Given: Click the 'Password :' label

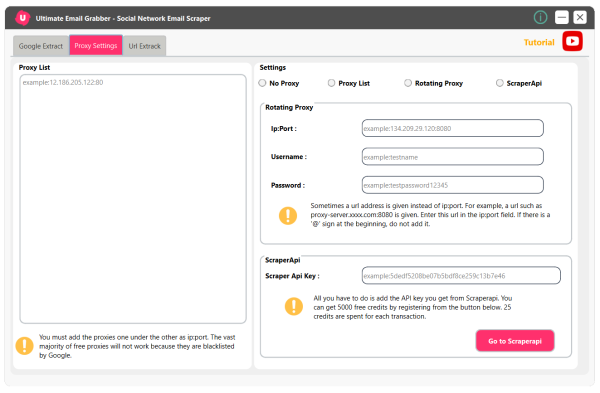Looking at the screenshot, I should point(288,185).
